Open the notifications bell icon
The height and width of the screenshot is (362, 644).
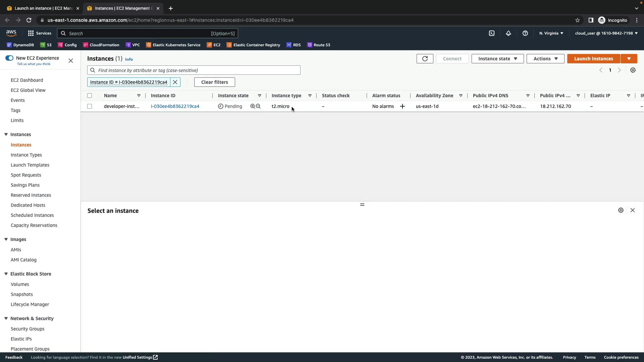click(508, 33)
